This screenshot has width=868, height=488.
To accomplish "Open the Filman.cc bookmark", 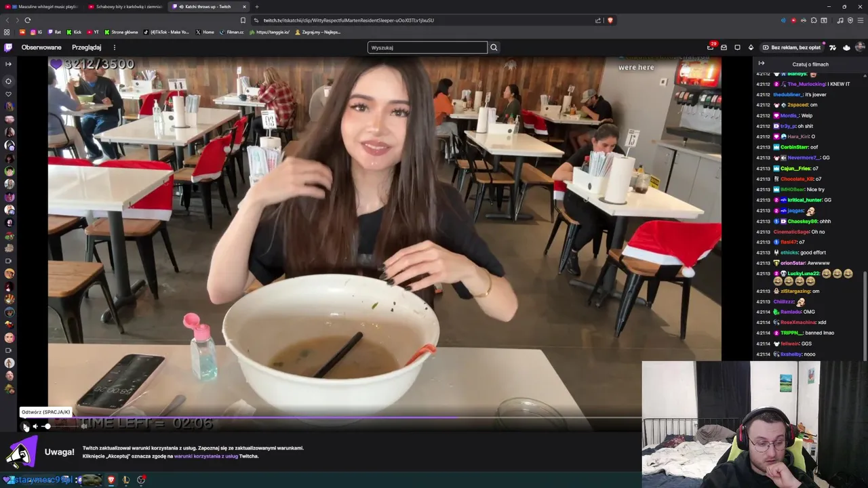I will [231, 32].
